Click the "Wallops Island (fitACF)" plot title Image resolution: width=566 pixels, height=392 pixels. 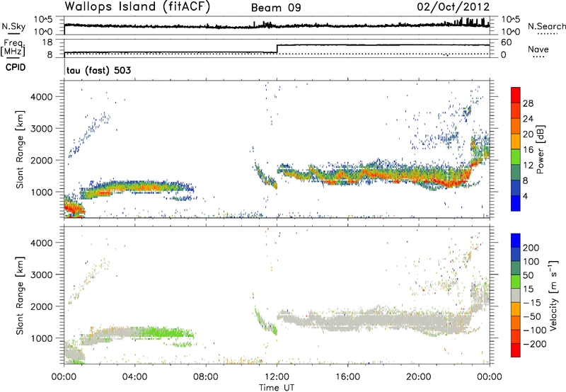(137, 6)
